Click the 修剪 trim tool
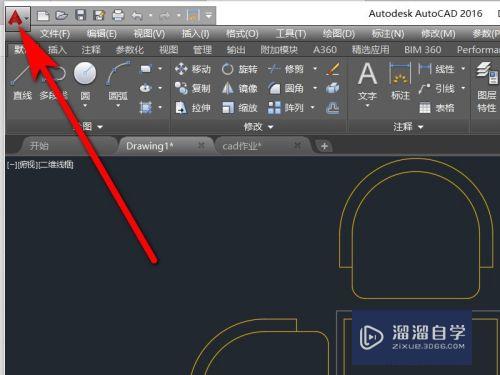Screen dimensions: 500x375 coord(286,69)
